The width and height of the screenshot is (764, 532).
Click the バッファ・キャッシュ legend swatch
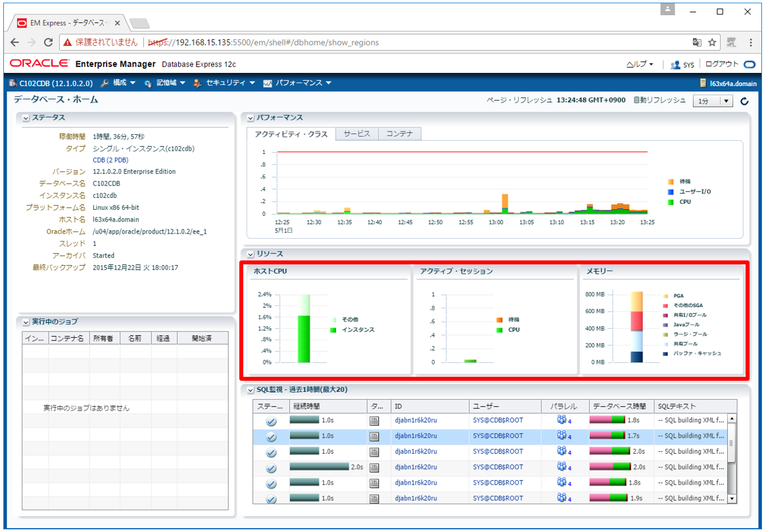pyautogui.click(x=665, y=354)
